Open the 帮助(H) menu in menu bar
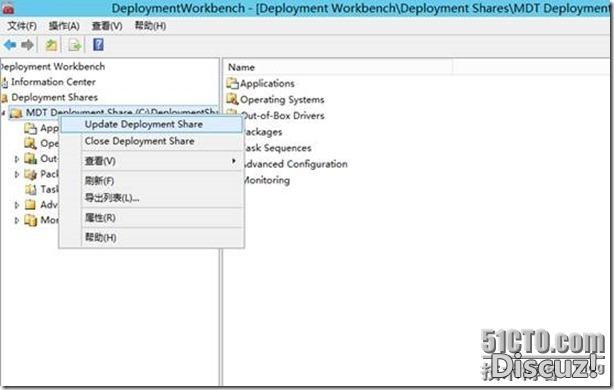The width and height of the screenshot is (614, 390). coord(150,26)
